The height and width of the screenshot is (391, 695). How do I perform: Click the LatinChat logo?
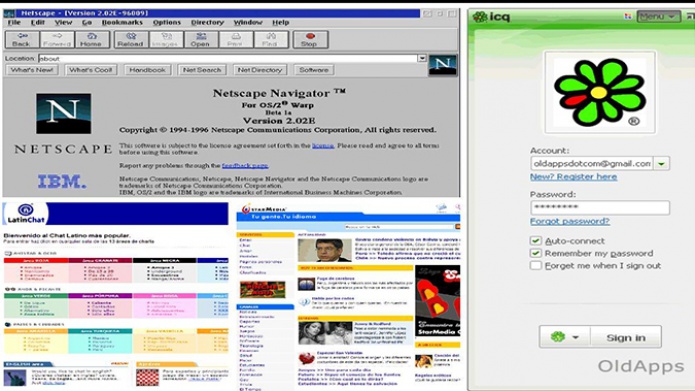pos(26,213)
